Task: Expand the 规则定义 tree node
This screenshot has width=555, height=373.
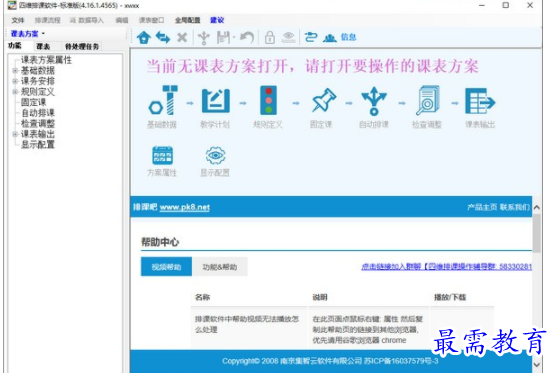Action: pos(15,92)
